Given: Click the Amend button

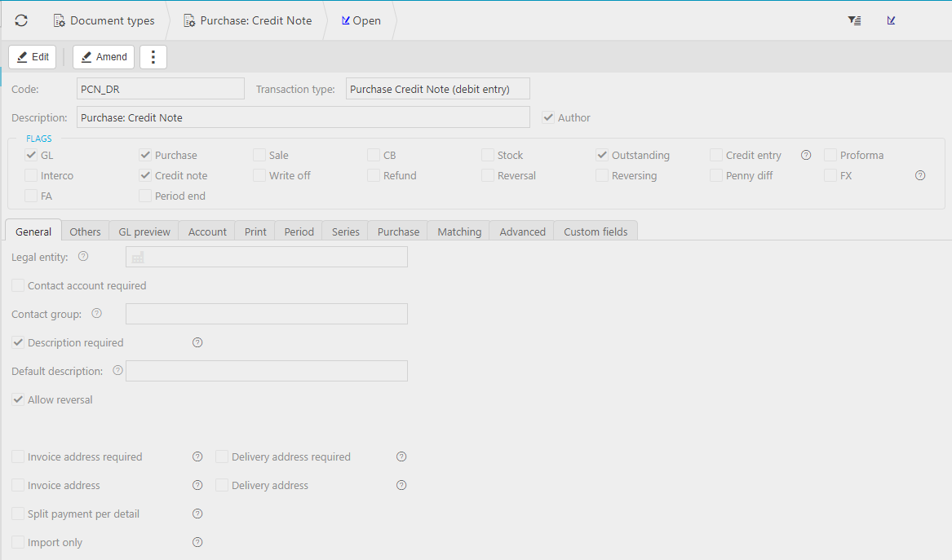Looking at the screenshot, I should (104, 57).
